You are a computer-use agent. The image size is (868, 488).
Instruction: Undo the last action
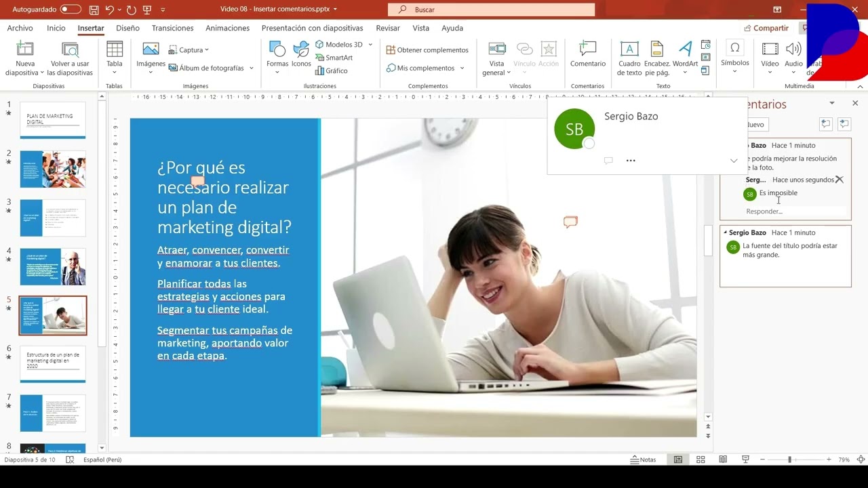click(x=109, y=9)
